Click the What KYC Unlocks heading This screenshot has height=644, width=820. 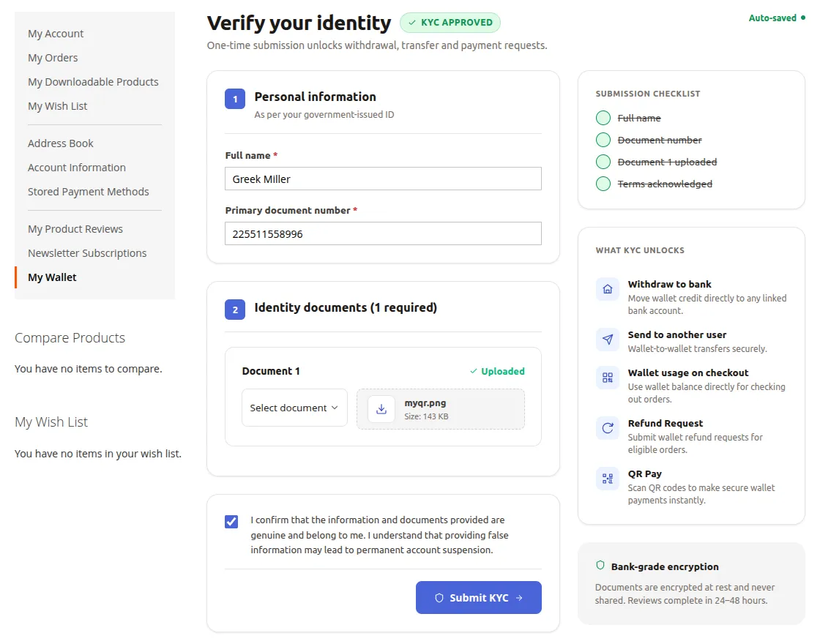click(640, 250)
